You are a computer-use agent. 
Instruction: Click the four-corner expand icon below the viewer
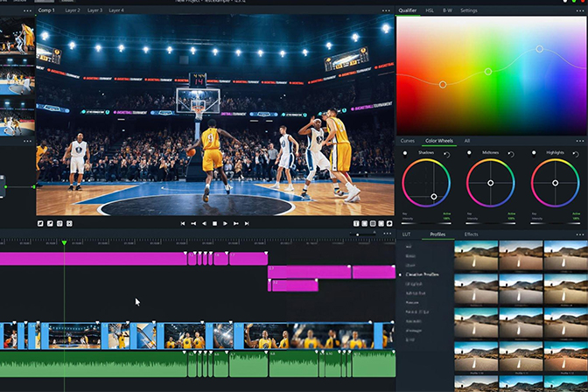(69, 224)
